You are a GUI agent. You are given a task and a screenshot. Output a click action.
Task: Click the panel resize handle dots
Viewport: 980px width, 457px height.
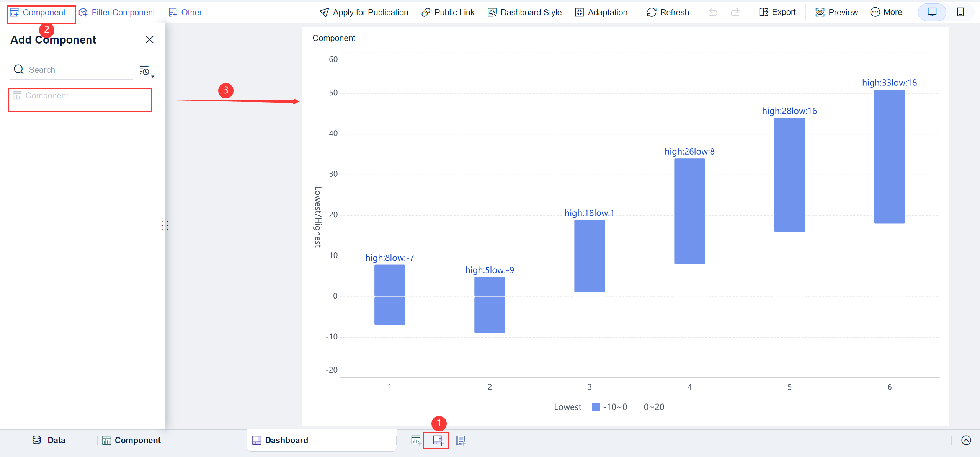pyautogui.click(x=165, y=225)
